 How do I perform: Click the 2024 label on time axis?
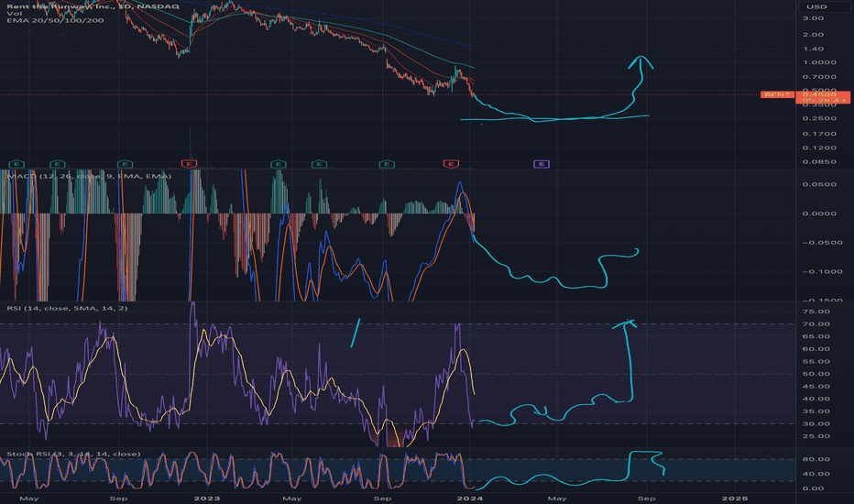pos(469,498)
